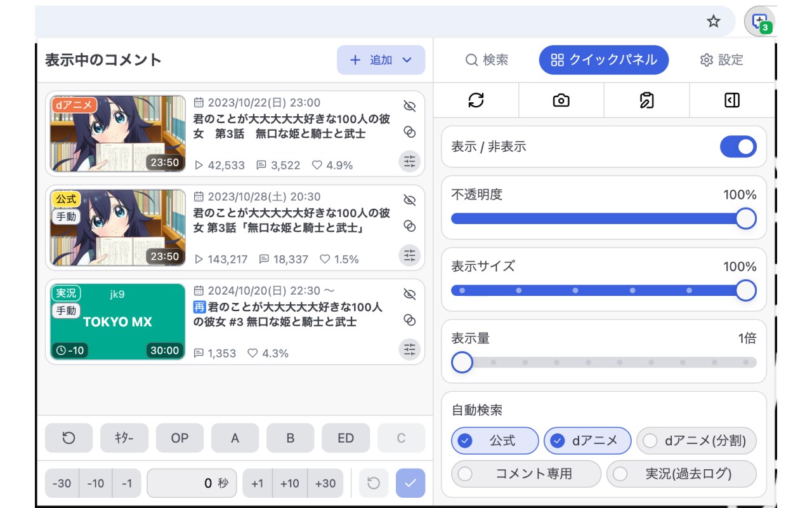
Task: Click the bookmark star icon
Action: (x=714, y=22)
